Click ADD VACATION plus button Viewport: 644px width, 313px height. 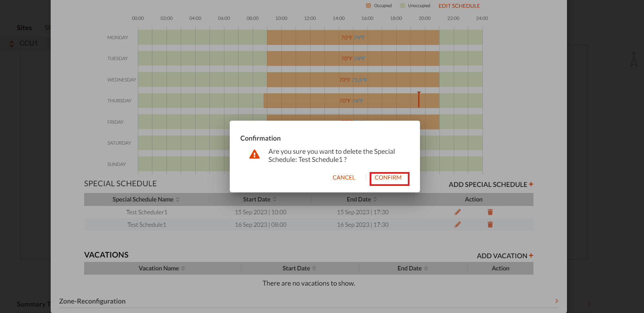[x=531, y=256]
